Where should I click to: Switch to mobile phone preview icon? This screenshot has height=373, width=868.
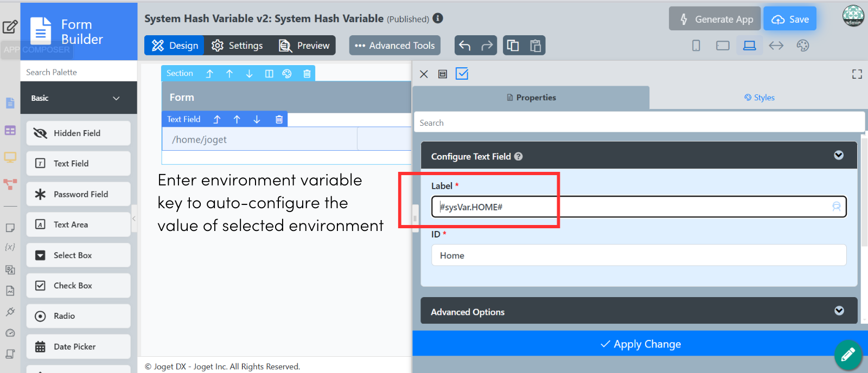(696, 46)
